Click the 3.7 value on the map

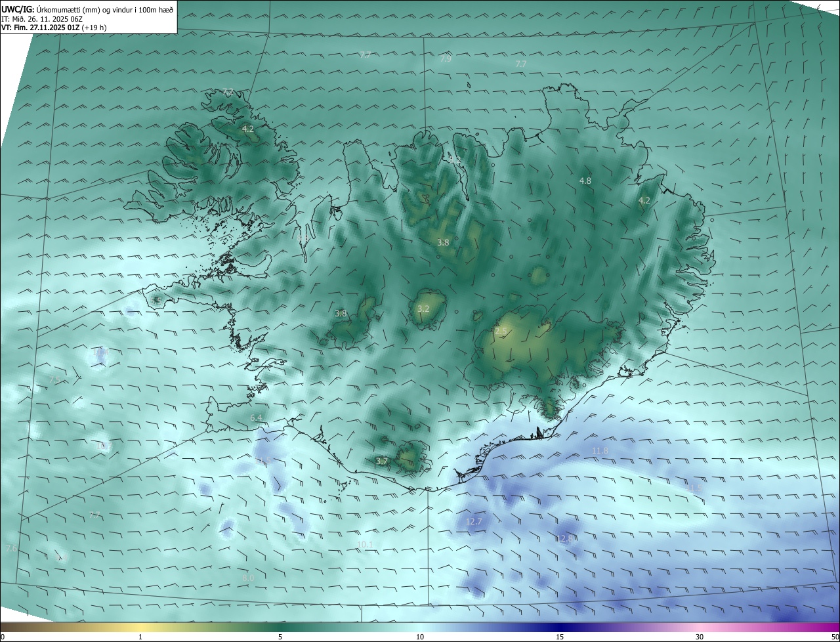(x=381, y=461)
